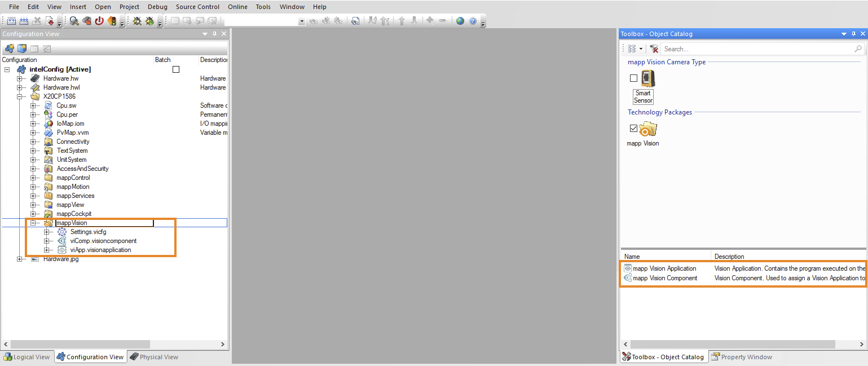Switch to the Physical View tab
Image resolution: width=868 pixels, height=366 pixels.
[x=154, y=357]
